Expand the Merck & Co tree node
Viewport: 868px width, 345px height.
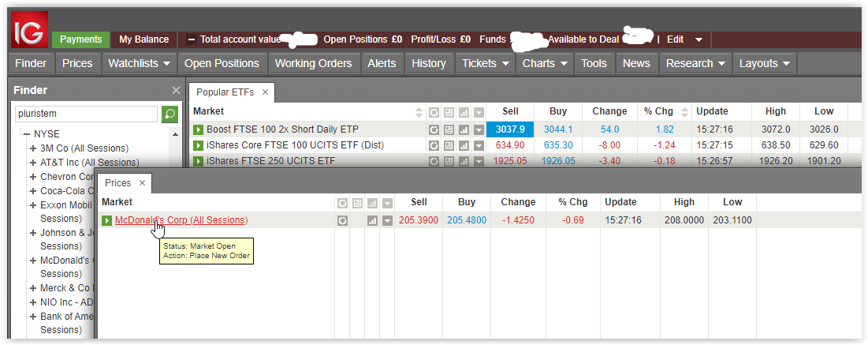coord(33,288)
